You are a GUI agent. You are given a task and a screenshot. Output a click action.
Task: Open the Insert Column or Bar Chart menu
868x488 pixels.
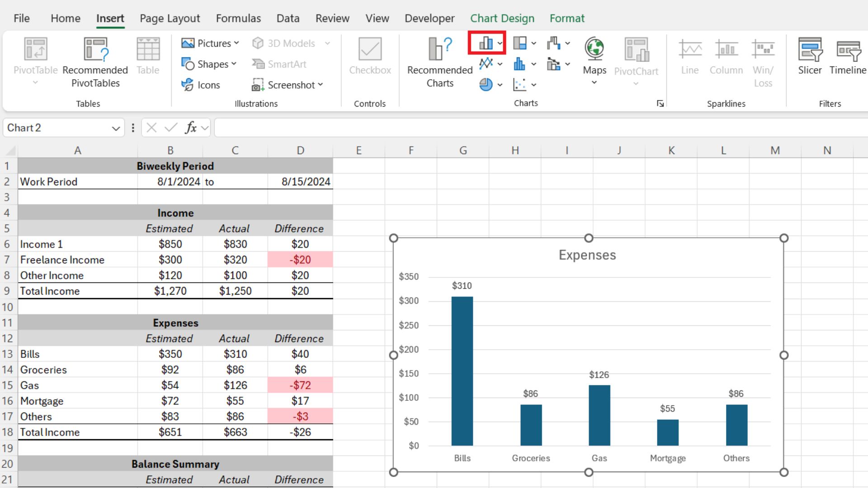[491, 43]
